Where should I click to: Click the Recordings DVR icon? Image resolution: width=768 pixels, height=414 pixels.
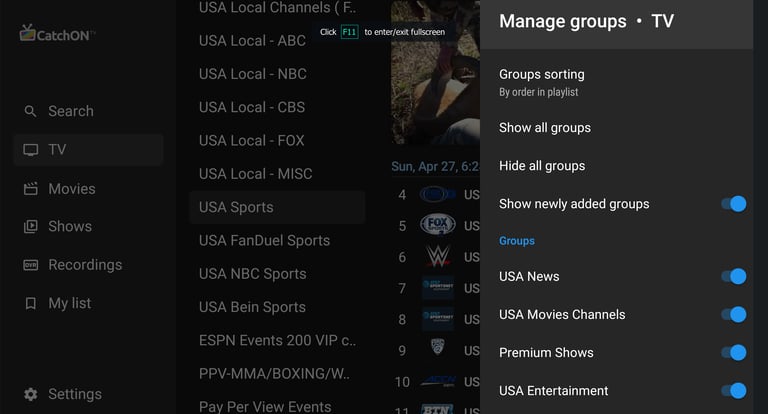[x=30, y=265]
